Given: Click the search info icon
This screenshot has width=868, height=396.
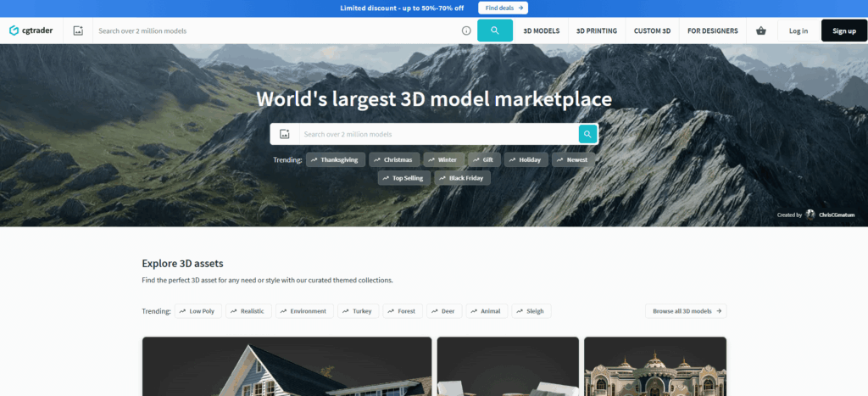Looking at the screenshot, I should (466, 31).
